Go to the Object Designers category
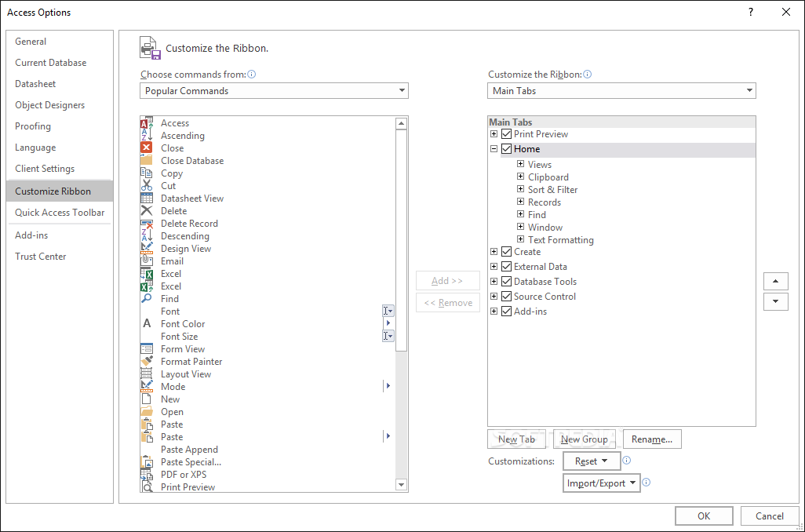The image size is (805, 532). [60, 105]
